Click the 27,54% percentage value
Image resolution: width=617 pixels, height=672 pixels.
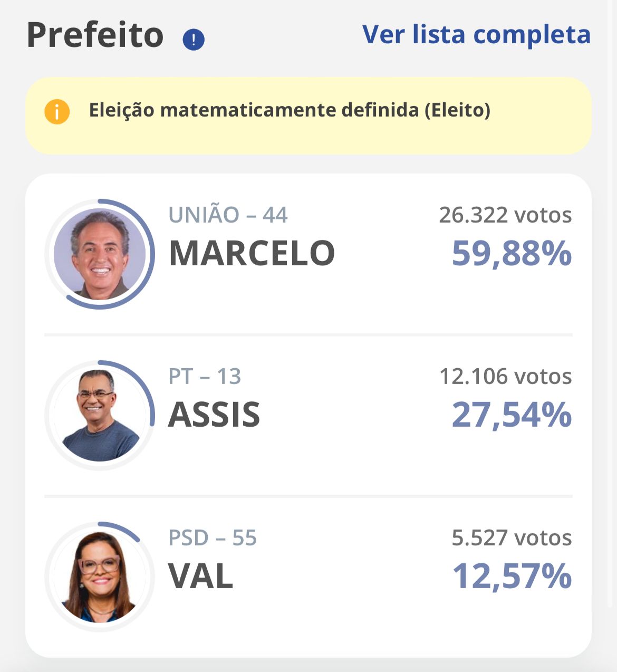tap(512, 415)
